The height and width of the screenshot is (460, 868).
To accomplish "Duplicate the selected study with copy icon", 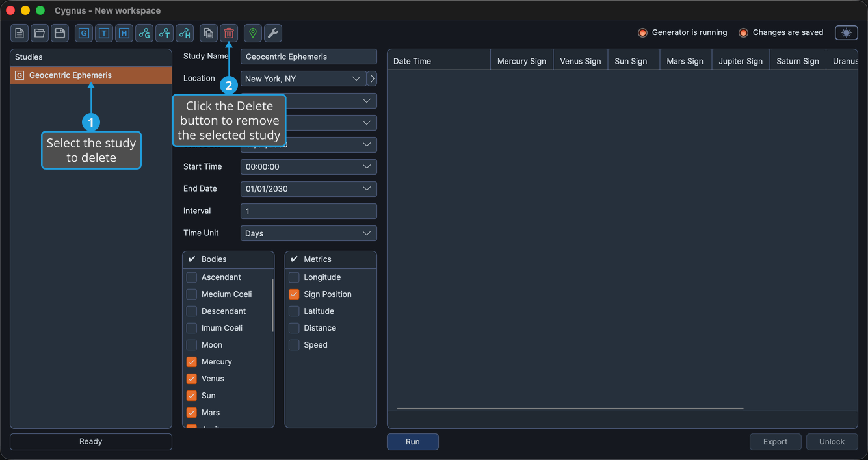I will (209, 33).
